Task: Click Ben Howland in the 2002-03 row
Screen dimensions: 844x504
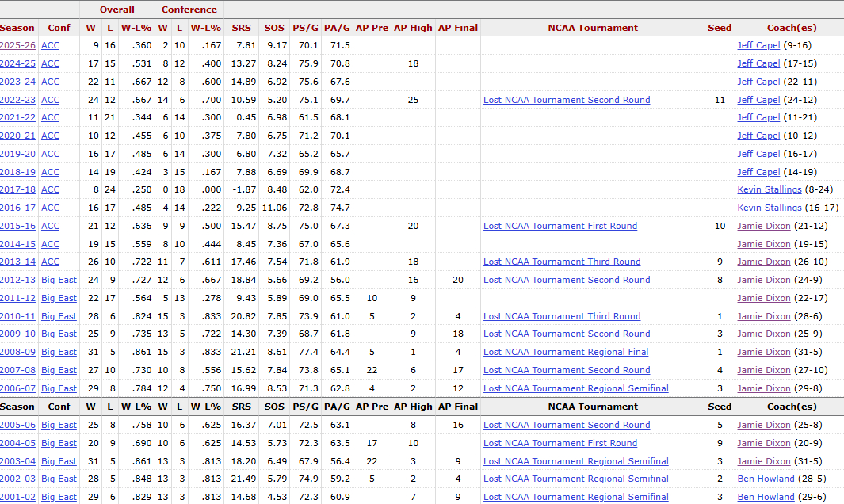Action: click(x=766, y=479)
